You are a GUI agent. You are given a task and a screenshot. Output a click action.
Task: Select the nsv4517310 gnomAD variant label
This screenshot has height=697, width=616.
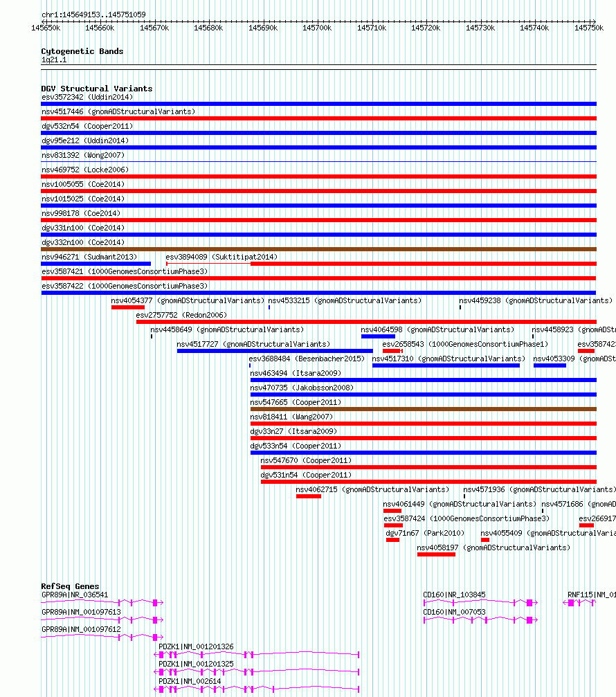click(x=449, y=359)
